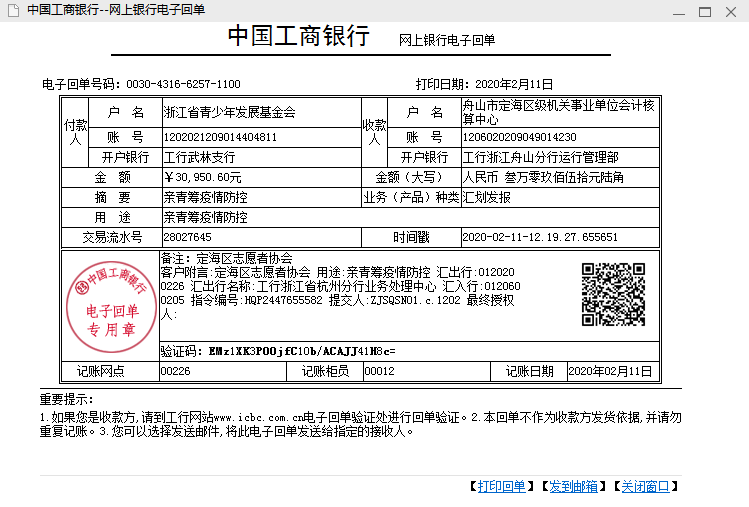Click the 付款人 label cell

click(x=75, y=132)
